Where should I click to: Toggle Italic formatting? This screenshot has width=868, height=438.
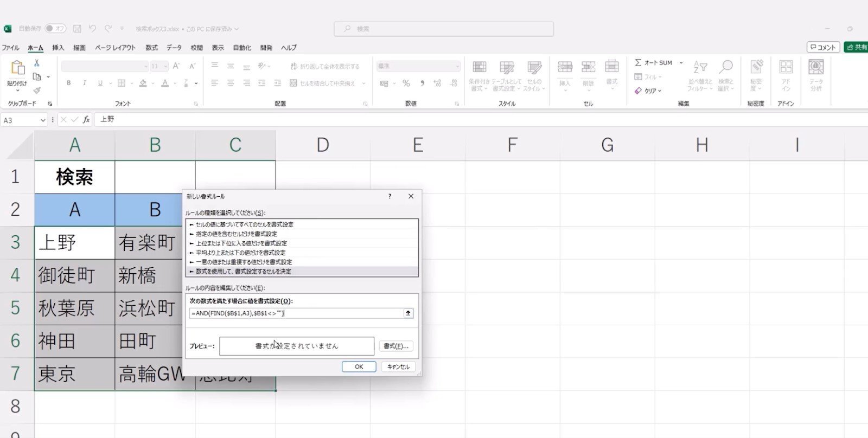[x=84, y=83]
